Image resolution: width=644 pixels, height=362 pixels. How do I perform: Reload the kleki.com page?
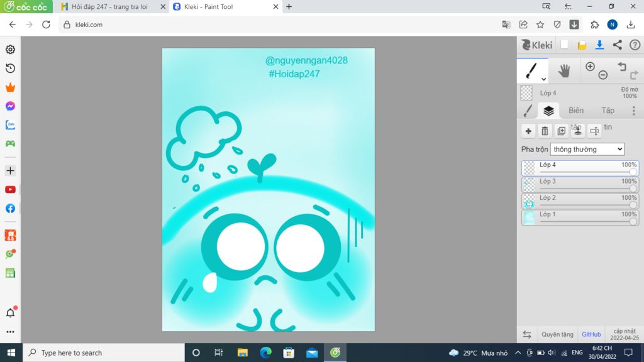click(46, 25)
